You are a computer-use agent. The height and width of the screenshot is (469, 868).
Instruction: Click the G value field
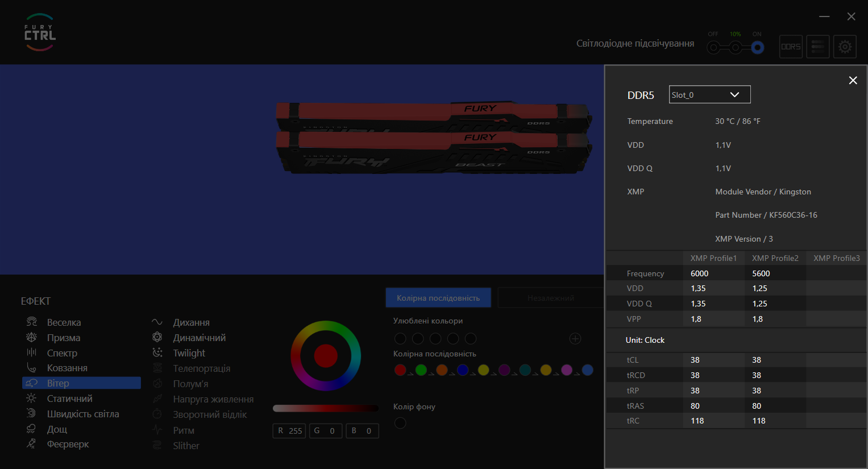point(326,431)
